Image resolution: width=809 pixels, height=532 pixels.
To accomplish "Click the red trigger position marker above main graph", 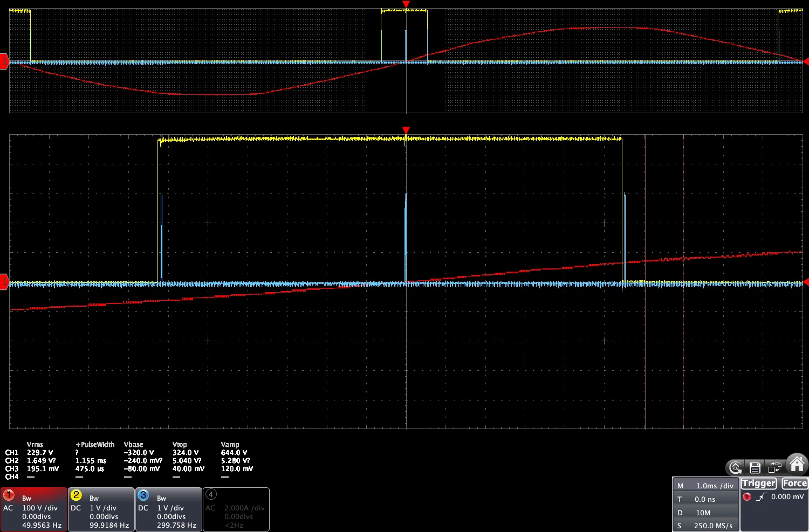I will tap(406, 130).
